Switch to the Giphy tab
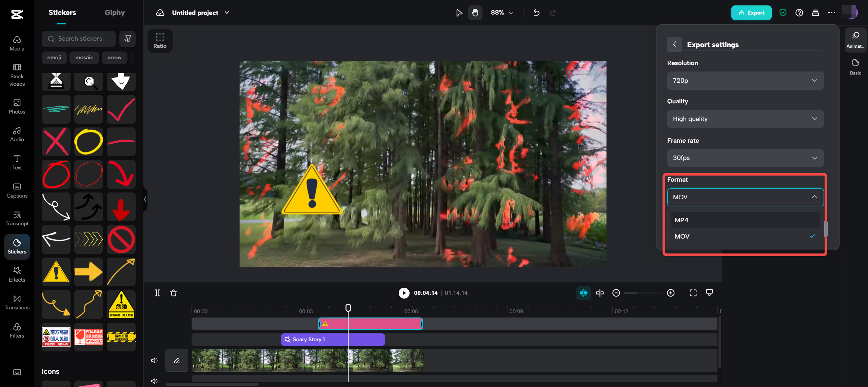 pos(115,13)
